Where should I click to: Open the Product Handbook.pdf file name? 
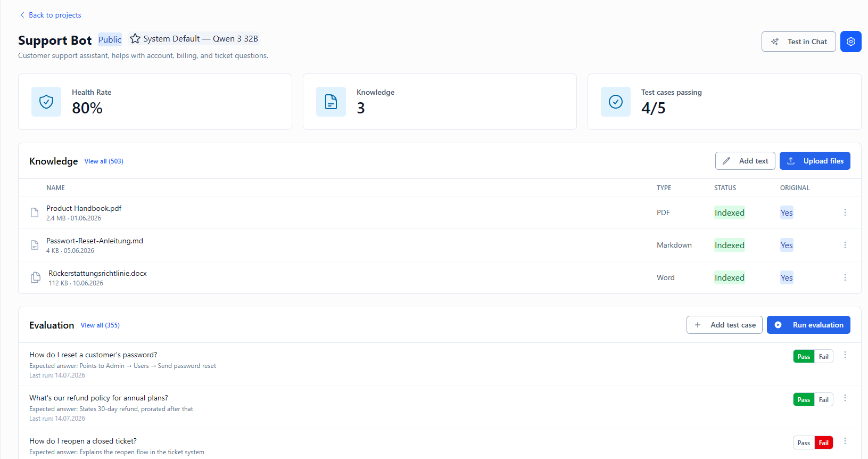click(x=84, y=208)
